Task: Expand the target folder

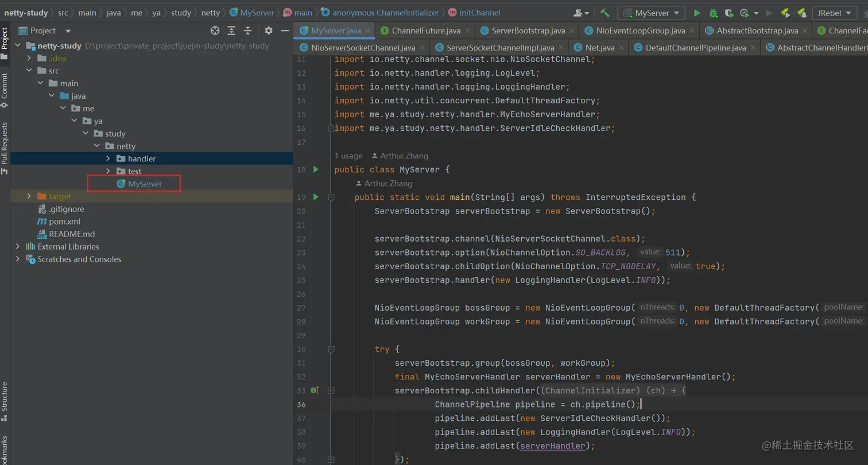Action: click(29, 196)
